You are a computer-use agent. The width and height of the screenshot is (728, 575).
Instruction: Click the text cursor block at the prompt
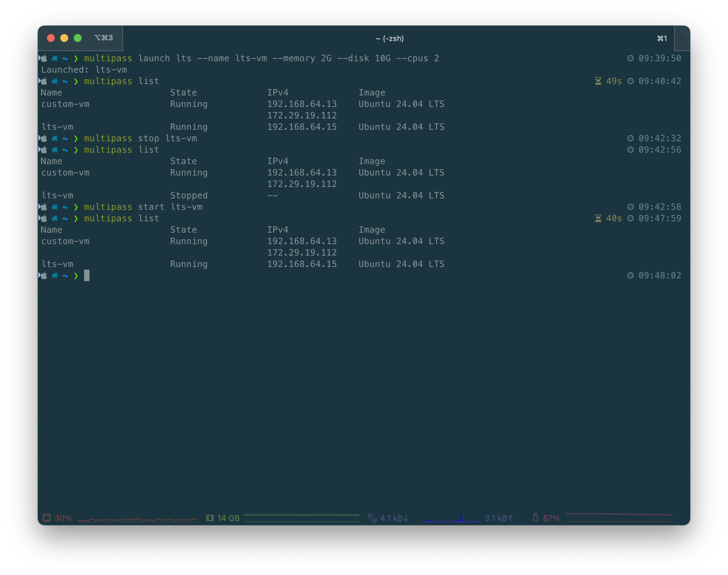point(87,275)
